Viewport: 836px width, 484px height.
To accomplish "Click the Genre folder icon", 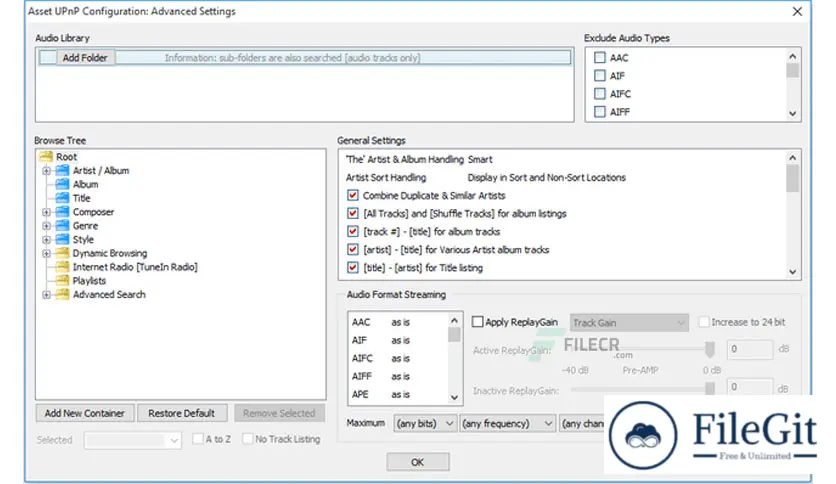I will tap(62, 226).
